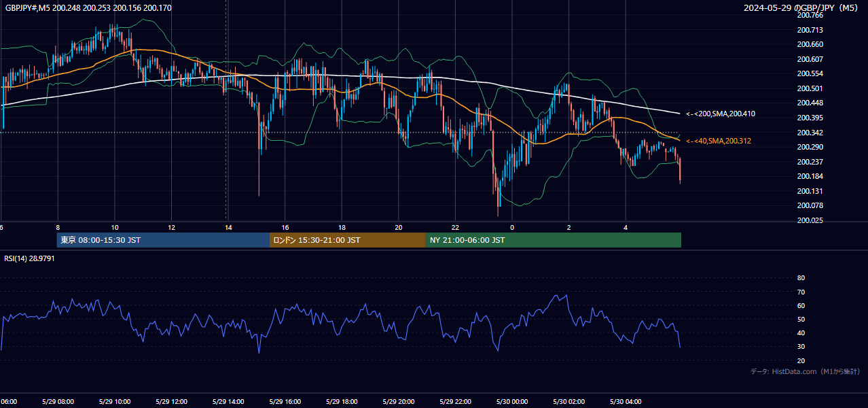Click price axis label 200.501

pyautogui.click(x=810, y=88)
